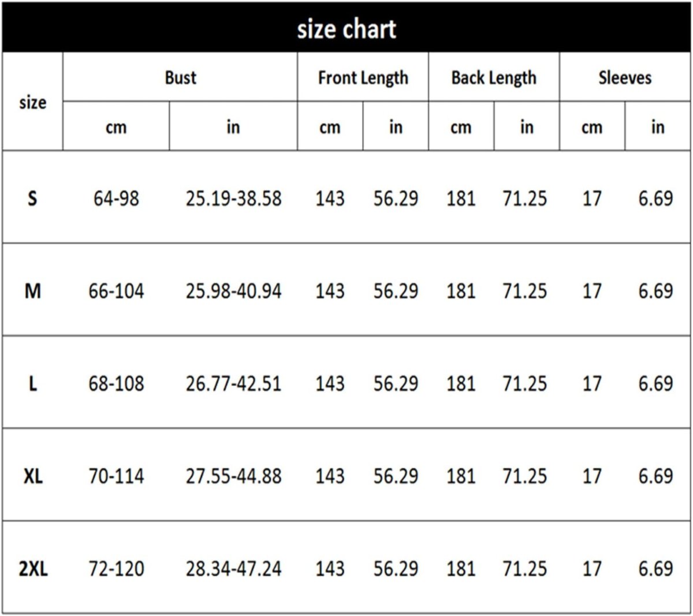Select the Front Length column header
Viewport: 693px width, 616px height.
pos(363,77)
